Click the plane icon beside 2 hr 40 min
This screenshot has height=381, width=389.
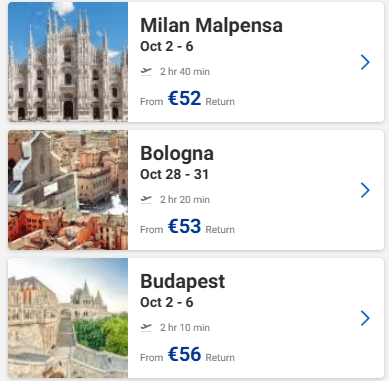coord(146,71)
